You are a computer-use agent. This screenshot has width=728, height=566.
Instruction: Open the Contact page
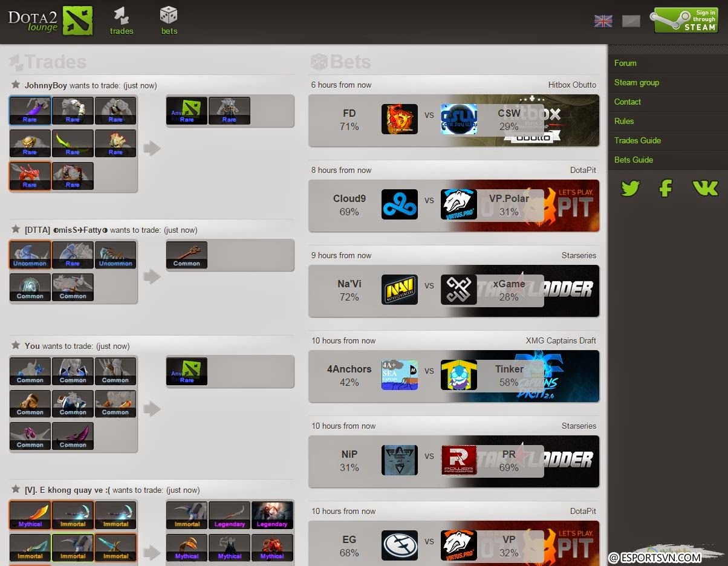(x=628, y=102)
